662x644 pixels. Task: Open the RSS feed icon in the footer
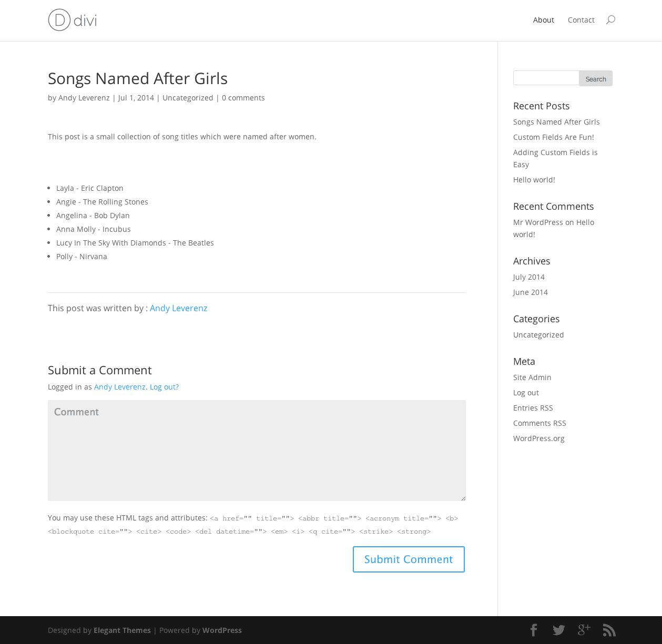pos(609,630)
